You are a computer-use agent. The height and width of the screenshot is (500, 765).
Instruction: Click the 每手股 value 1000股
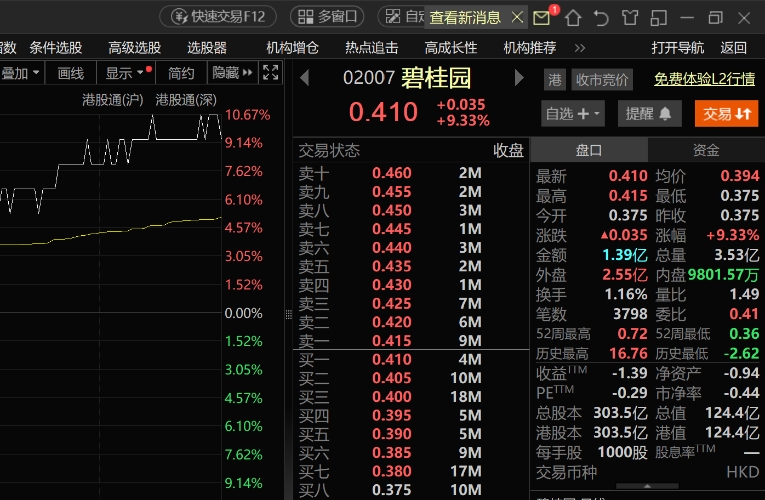[623, 453]
